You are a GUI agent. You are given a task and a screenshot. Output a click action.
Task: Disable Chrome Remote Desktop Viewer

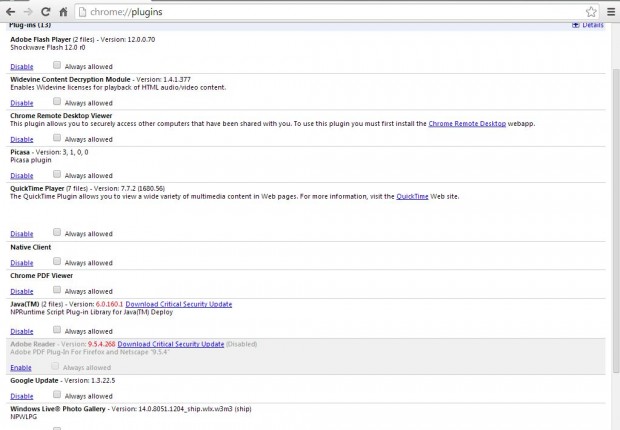pyautogui.click(x=22, y=140)
